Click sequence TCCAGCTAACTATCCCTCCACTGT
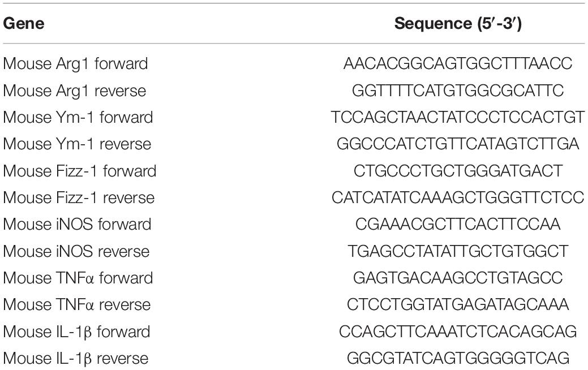This screenshot has height=370, width=588. [x=458, y=117]
